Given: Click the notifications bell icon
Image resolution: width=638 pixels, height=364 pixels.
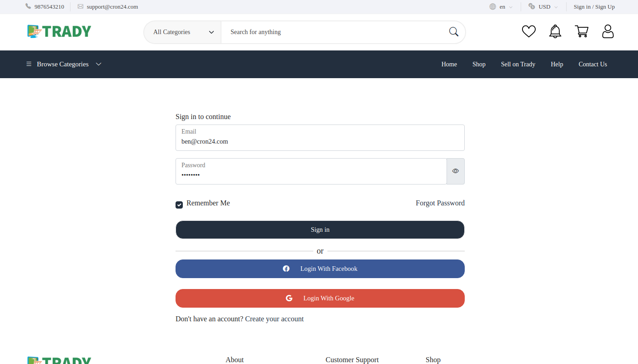Looking at the screenshot, I should point(555,31).
